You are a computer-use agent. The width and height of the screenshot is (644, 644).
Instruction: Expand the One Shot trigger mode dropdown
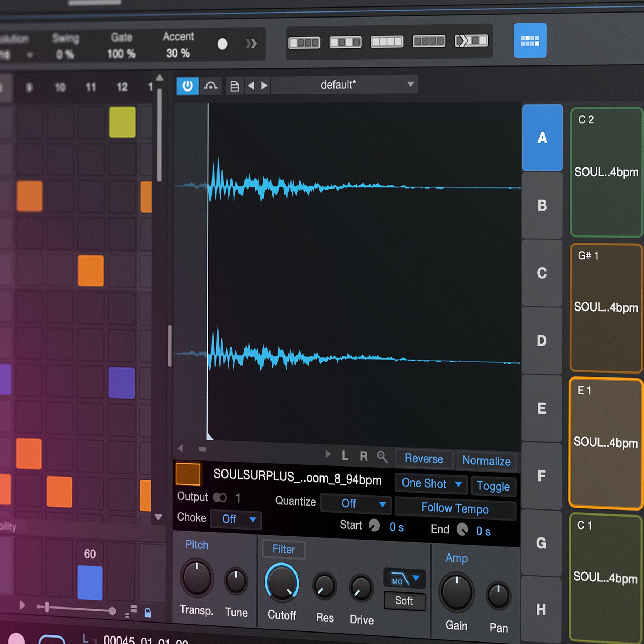pos(431,484)
